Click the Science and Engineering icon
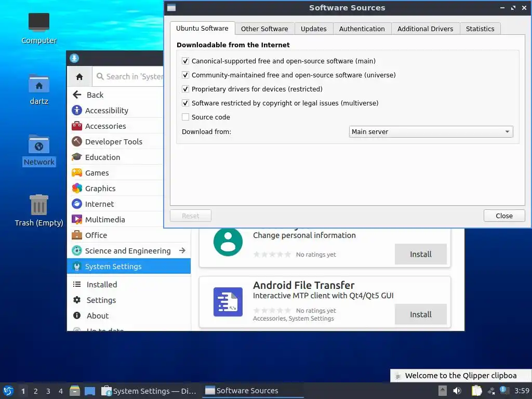Image resolution: width=532 pixels, height=399 pixels. (x=77, y=251)
